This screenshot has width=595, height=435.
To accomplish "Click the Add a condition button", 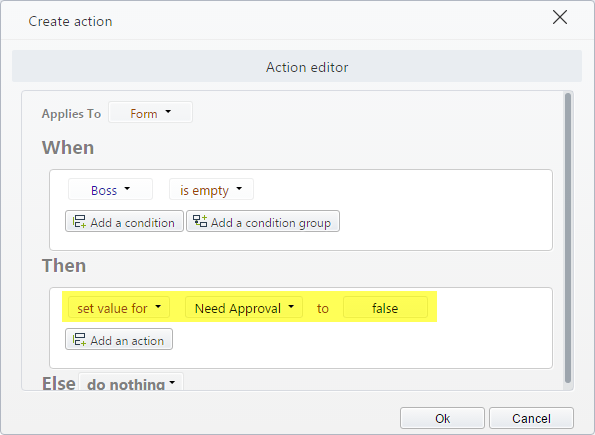I will click(124, 221).
